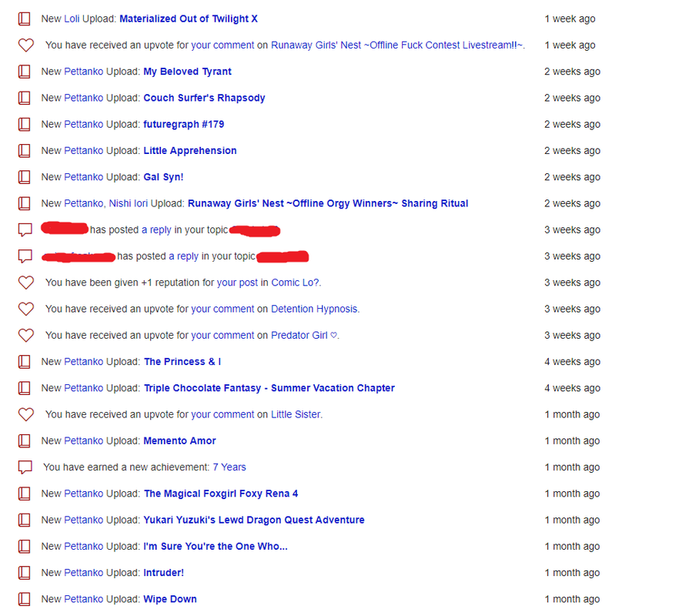Click the book icon beside Triple Chocolate Fantasy
Image resolution: width=679 pixels, height=616 pixels.
point(25,388)
